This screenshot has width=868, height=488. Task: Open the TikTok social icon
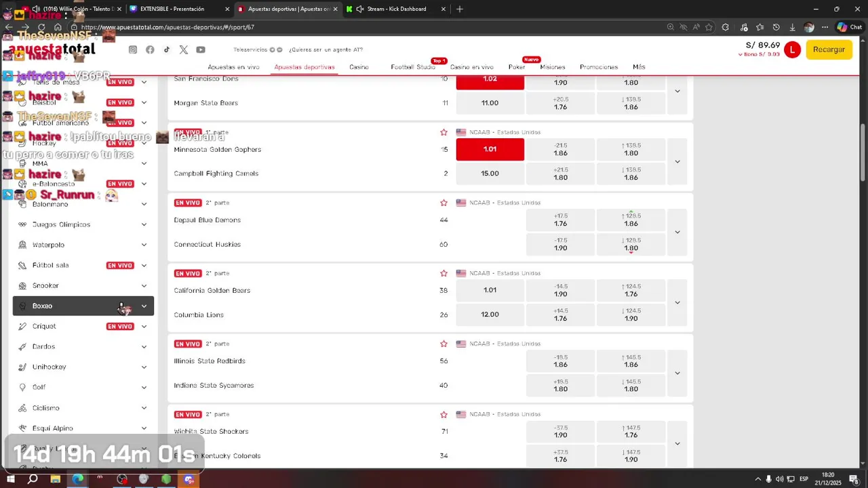click(x=167, y=49)
